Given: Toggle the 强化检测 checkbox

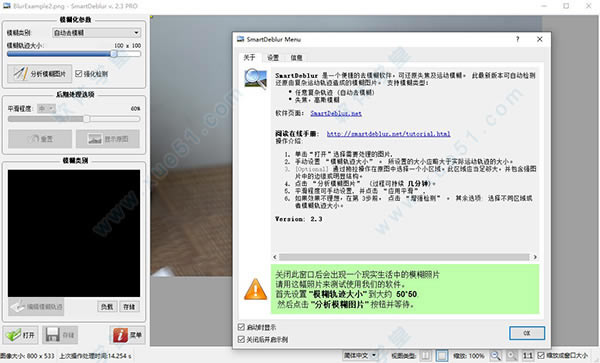Looking at the screenshot, I should click(79, 73).
